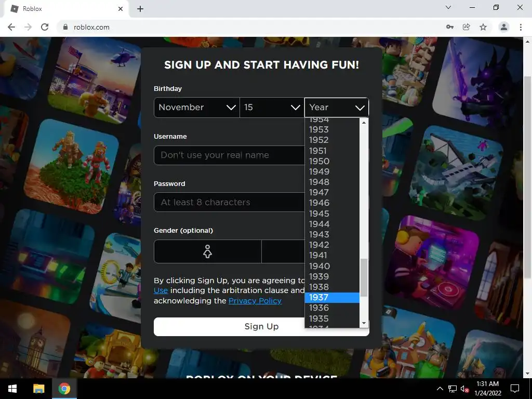Image resolution: width=532 pixels, height=399 pixels.
Task: Open the tab search chevron
Action: pyautogui.click(x=448, y=7)
